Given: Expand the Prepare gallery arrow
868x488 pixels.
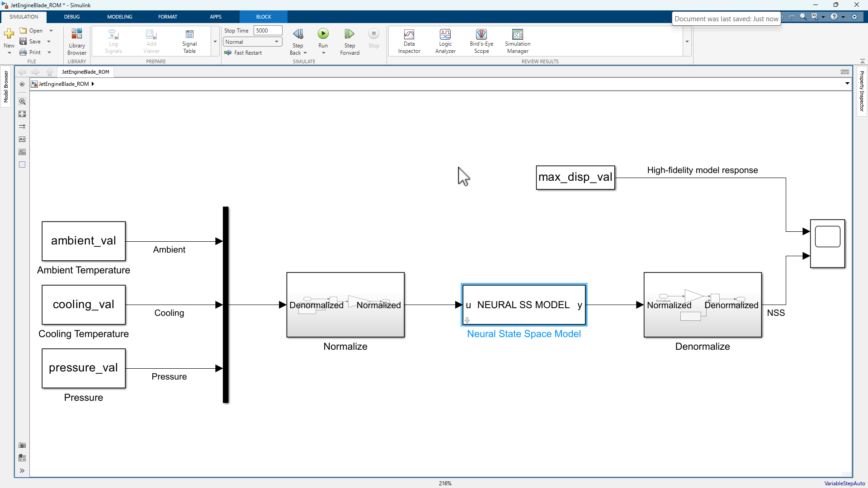Looking at the screenshot, I should coord(215,42).
